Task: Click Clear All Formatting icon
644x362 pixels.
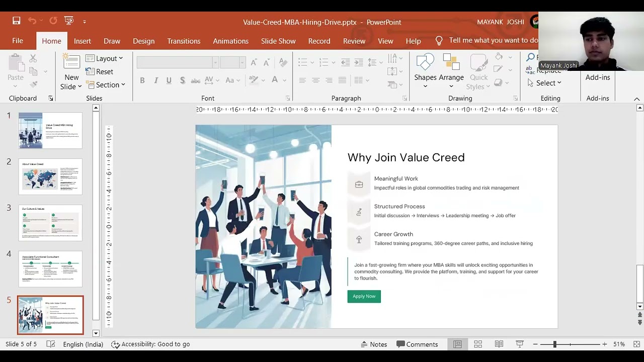Action: [x=283, y=62]
